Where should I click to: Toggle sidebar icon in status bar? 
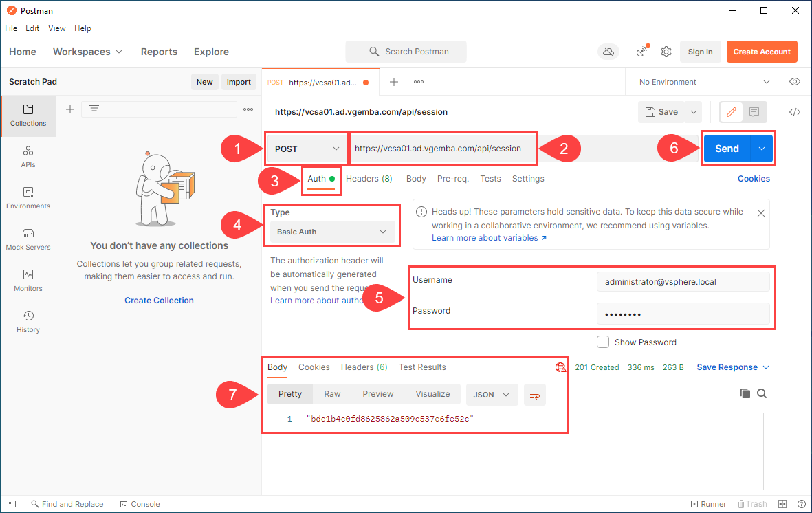(x=12, y=504)
